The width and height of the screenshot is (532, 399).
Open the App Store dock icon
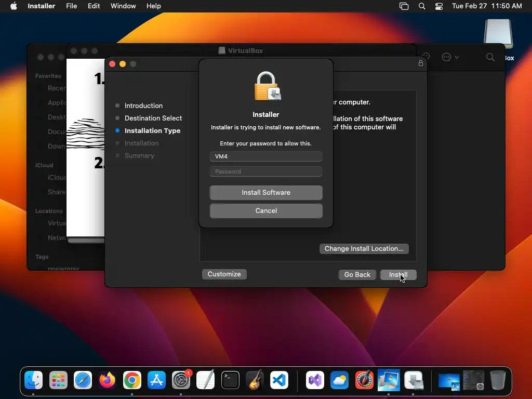[156, 380]
